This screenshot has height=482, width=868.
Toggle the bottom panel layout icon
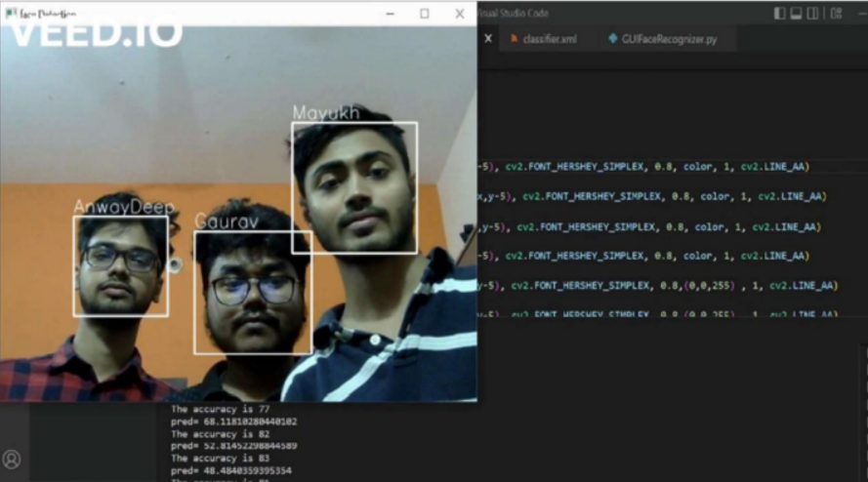[796, 14]
